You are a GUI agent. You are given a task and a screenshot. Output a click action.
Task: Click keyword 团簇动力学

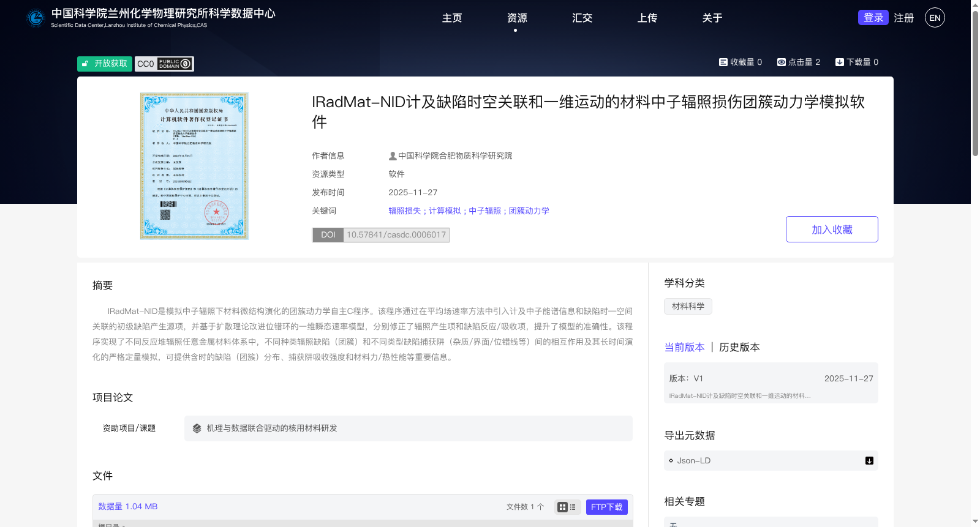tap(529, 211)
